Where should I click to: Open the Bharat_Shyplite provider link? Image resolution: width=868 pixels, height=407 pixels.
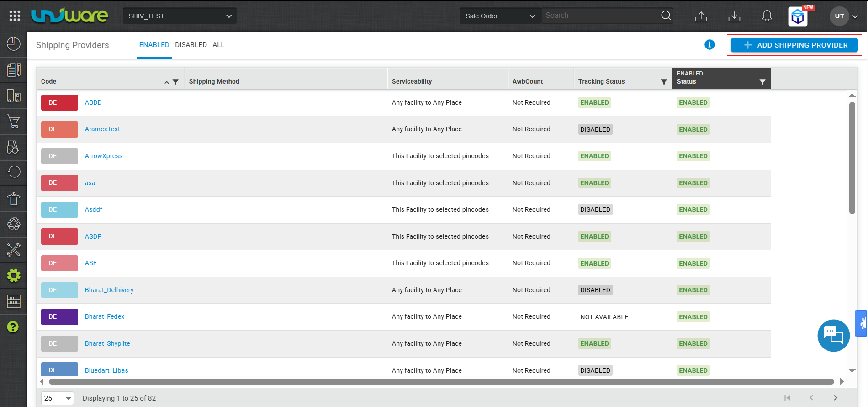point(107,343)
